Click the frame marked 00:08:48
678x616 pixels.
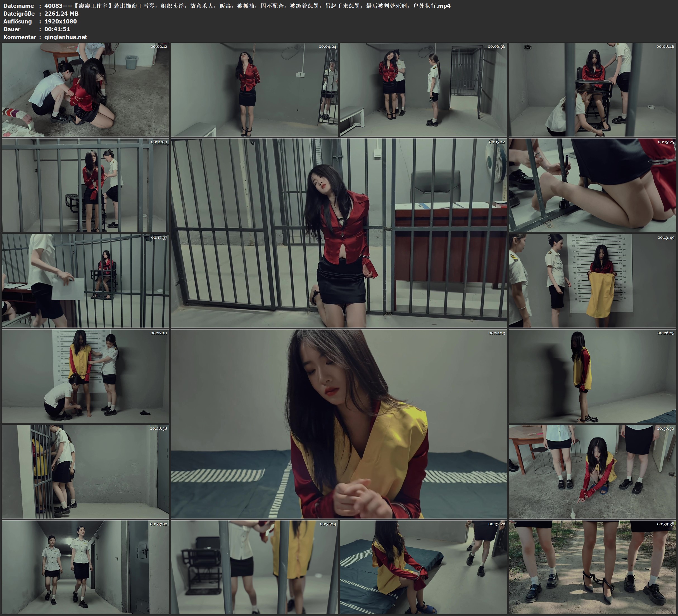(593, 89)
